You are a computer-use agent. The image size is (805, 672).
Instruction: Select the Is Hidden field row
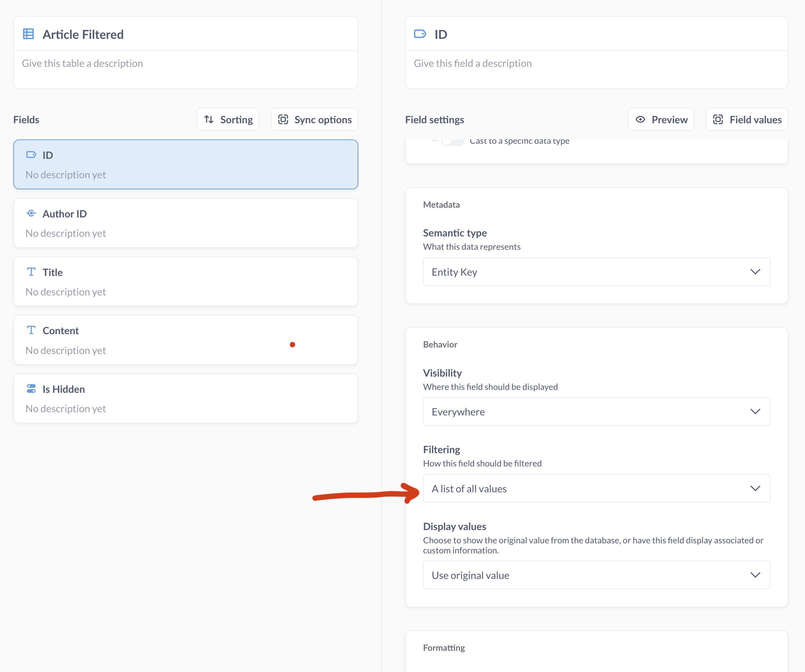tap(185, 399)
